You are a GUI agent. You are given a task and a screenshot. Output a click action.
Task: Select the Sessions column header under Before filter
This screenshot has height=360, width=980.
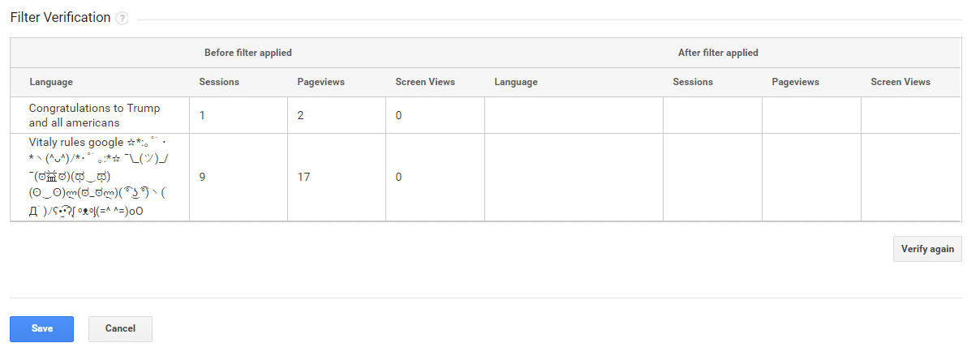click(219, 82)
